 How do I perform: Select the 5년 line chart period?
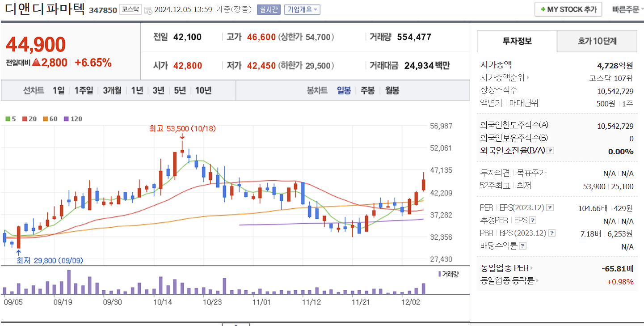(180, 90)
